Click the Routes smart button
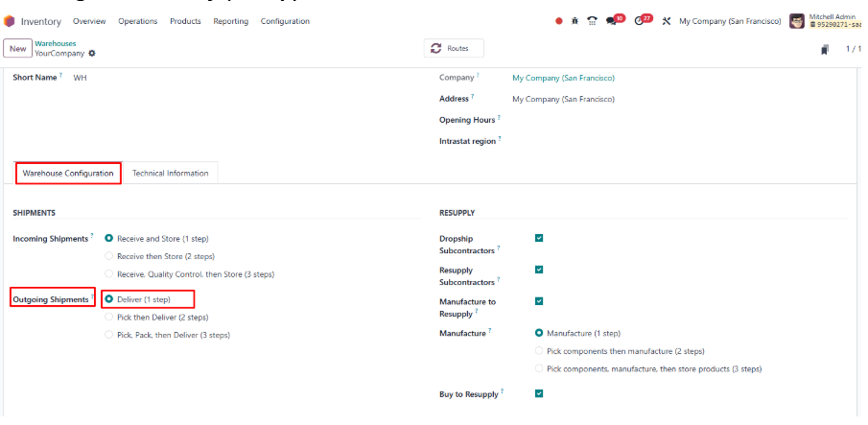This screenshot has width=868, height=425. pos(454,48)
